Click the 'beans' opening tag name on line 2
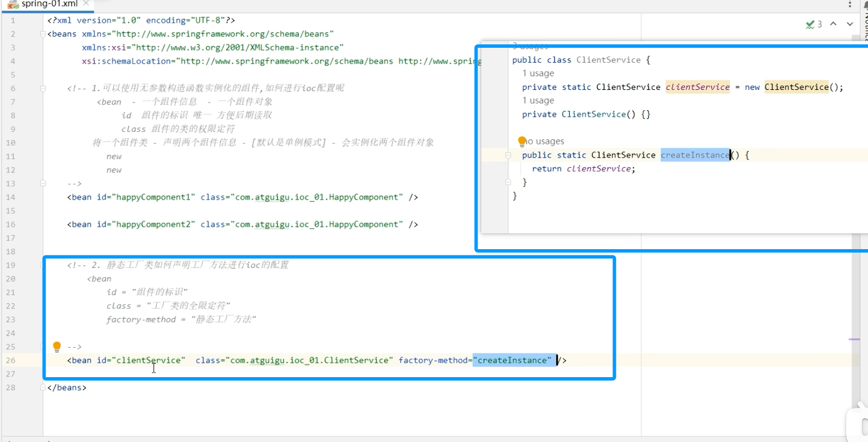 coord(64,34)
